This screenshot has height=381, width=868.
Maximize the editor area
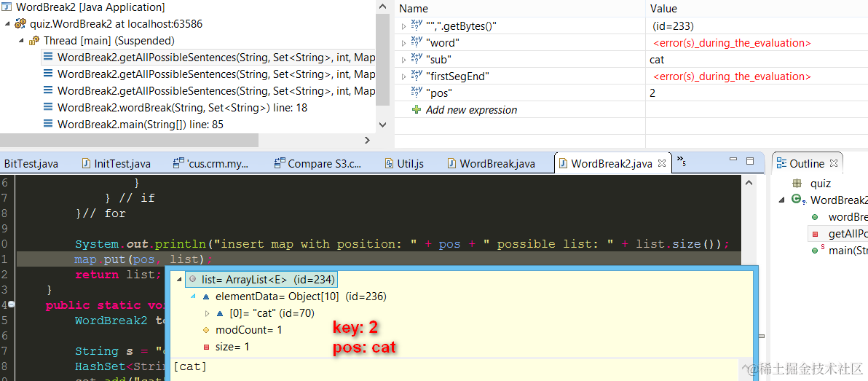click(750, 161)
